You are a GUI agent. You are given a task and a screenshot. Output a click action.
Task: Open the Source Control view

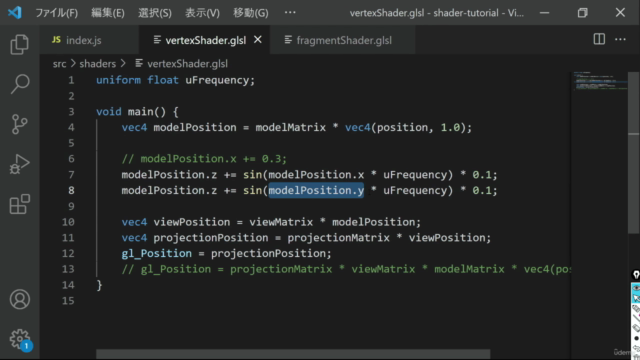(19, 124)
